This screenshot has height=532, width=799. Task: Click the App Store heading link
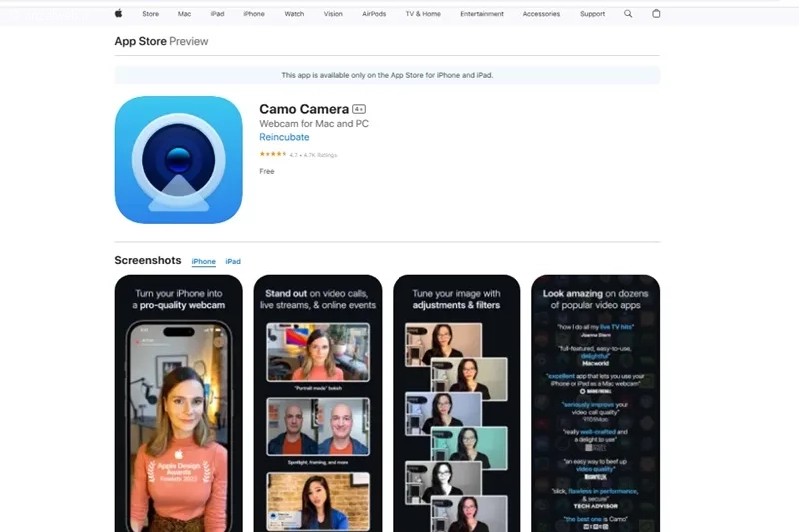tap(140, 41)
